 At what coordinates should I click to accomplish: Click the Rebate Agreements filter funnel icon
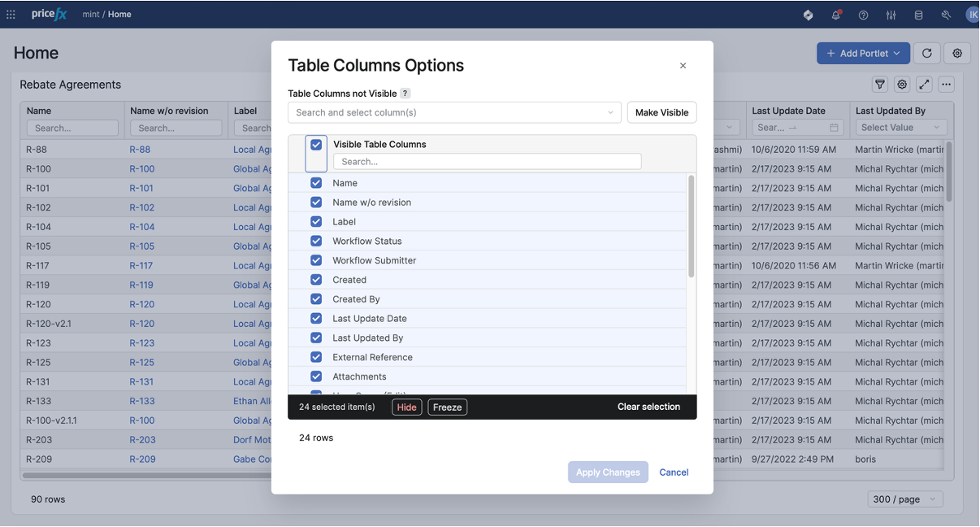tap(880, 85)
